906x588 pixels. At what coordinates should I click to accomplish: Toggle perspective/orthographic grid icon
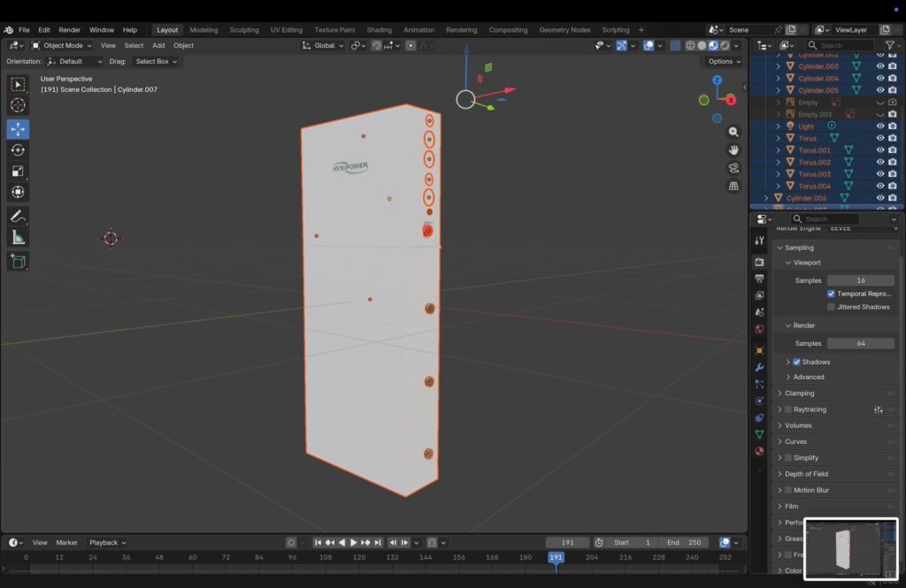pos(733,187)
